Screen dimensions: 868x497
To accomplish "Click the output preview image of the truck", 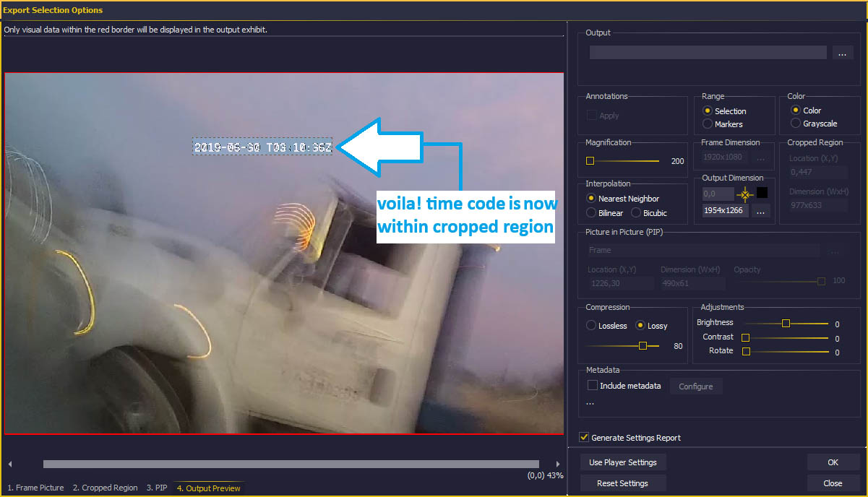I will (x=284, y=254).
